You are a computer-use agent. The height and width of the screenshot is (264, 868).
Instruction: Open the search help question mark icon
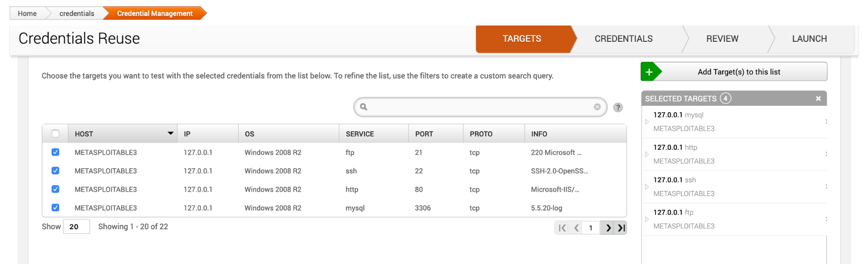[618, 107]
